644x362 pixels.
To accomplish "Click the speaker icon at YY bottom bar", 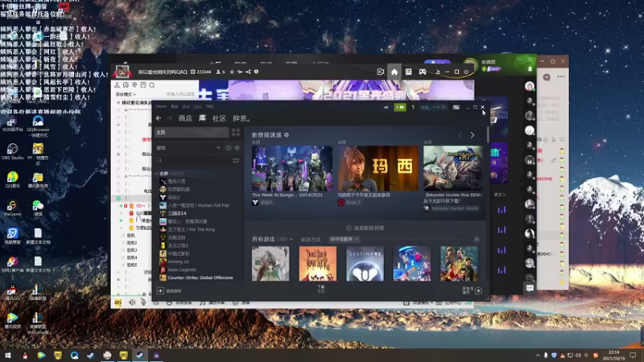I will 132,302.
